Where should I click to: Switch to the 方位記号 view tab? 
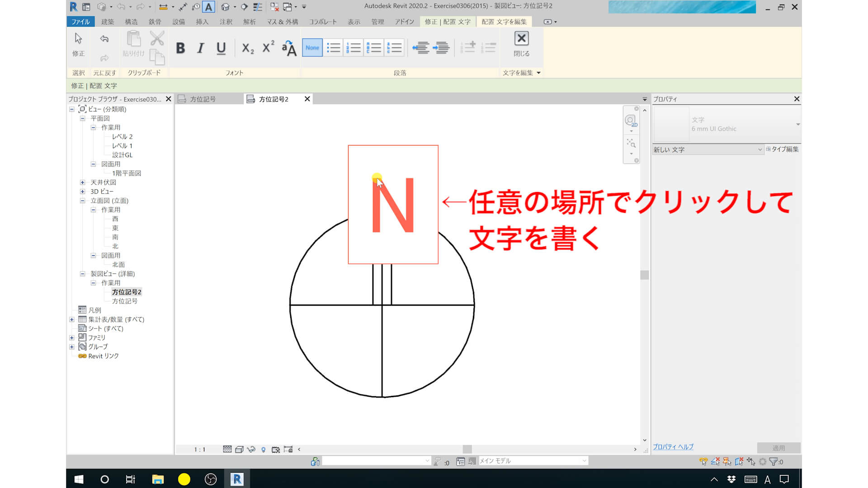pyautogui.click(x=203, y=99)
